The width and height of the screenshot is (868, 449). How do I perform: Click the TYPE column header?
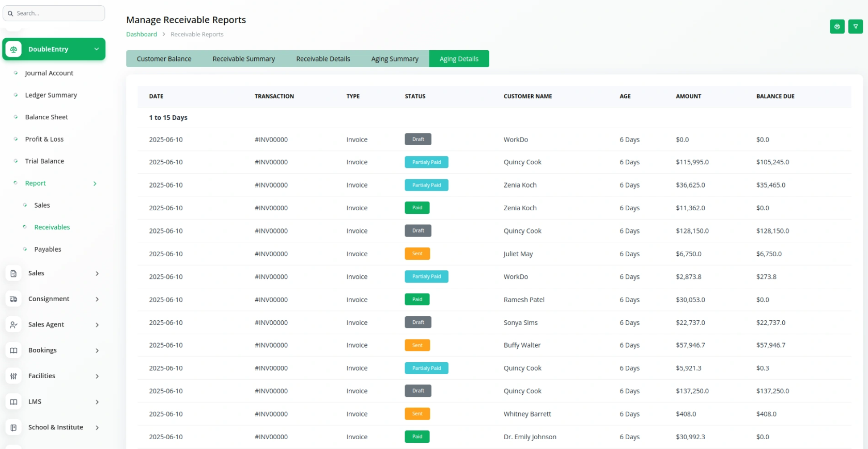[x=353, y=97]
